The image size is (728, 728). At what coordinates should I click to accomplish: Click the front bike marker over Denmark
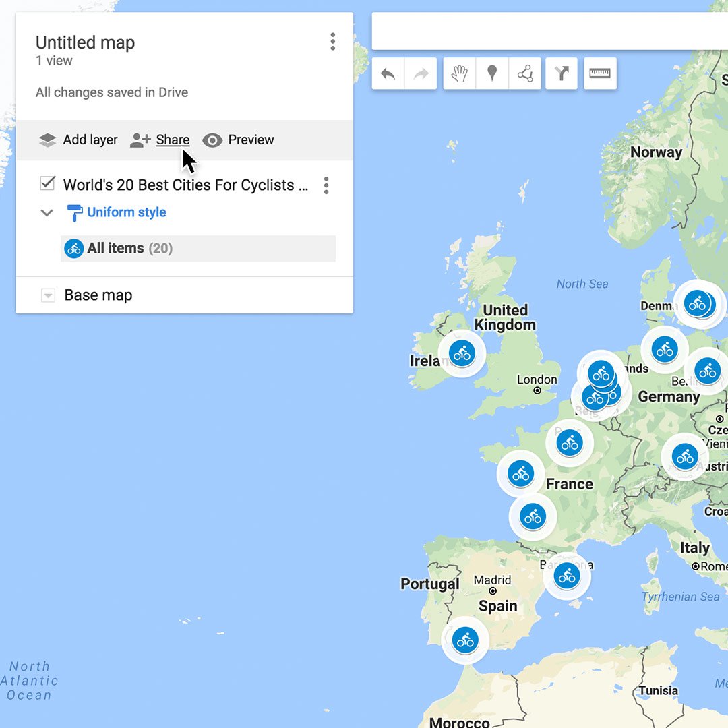(697, 303)
